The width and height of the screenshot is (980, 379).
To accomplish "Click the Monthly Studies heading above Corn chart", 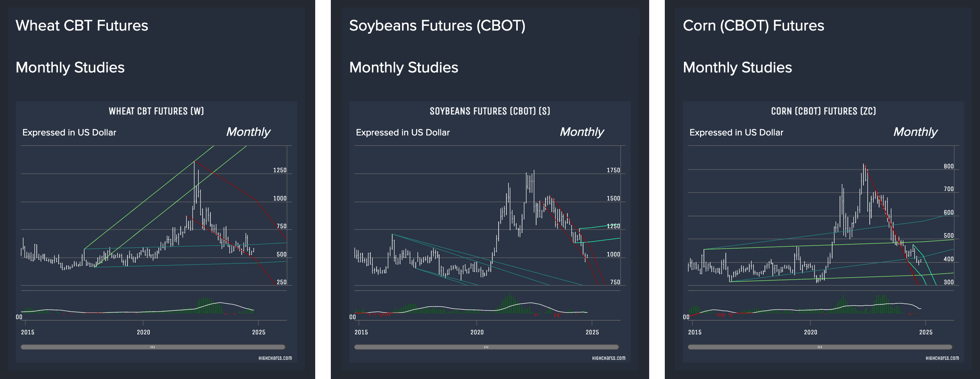I will (738, 67).
